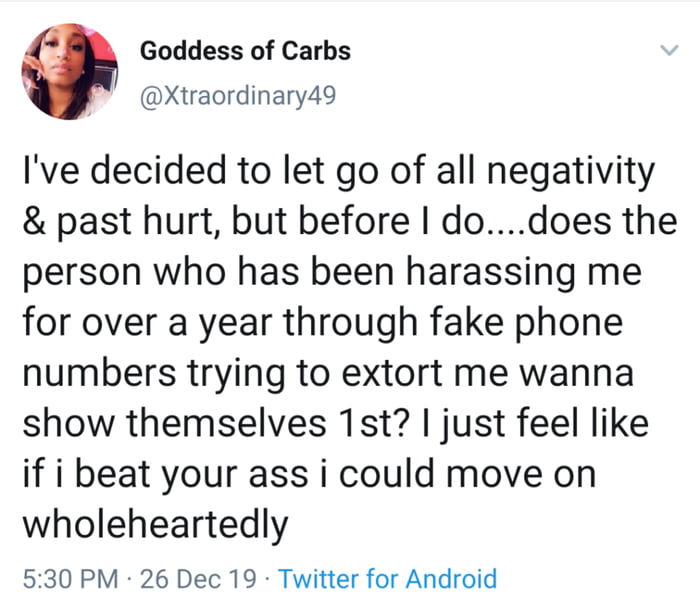Open the Goddess of Carbs profile picture
Screen dimensions: 700x616
[70, 71]
